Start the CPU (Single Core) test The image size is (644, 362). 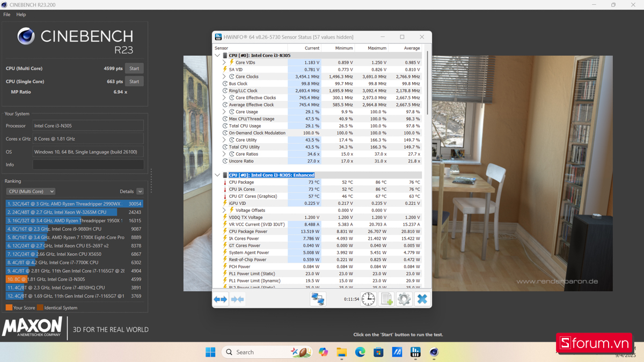(134, 82)
